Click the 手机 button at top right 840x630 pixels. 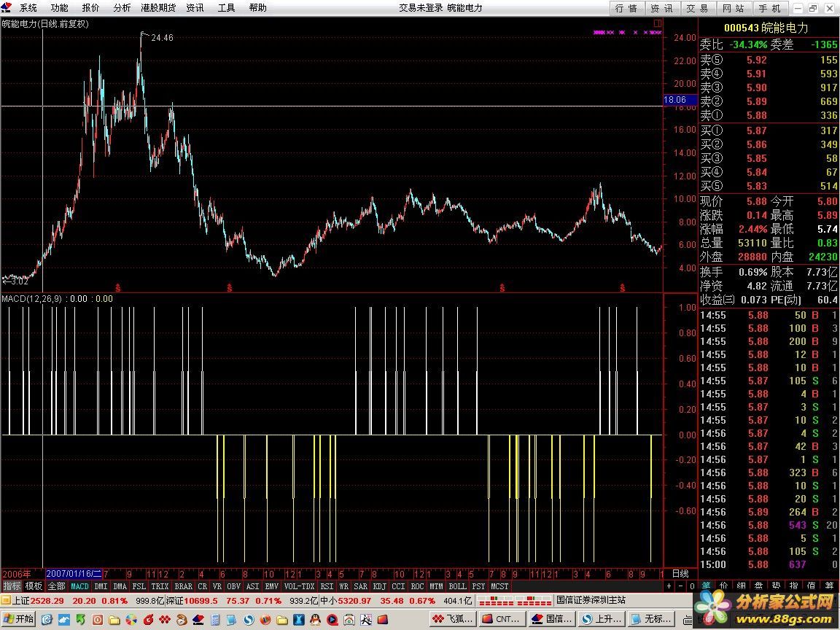pos(770,8)
